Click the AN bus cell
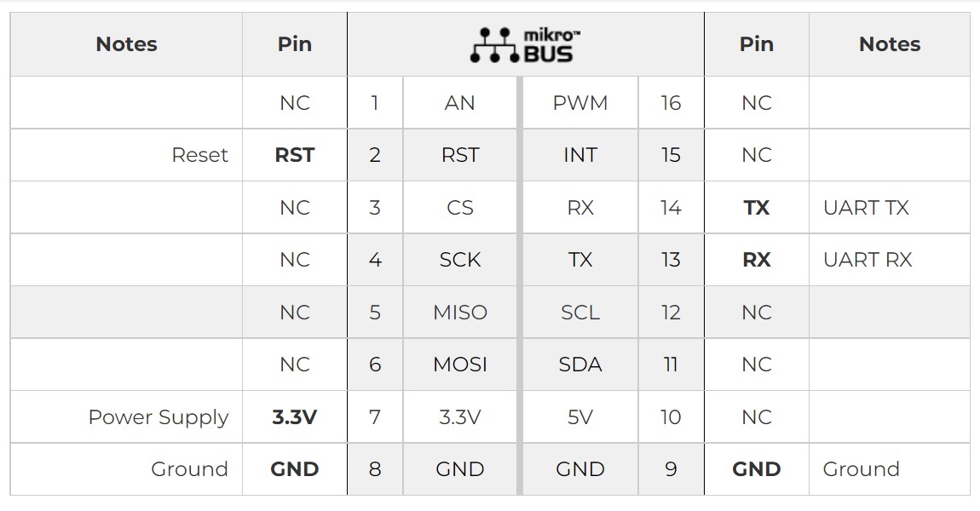 pyautogui.click(x=460, y=103)
